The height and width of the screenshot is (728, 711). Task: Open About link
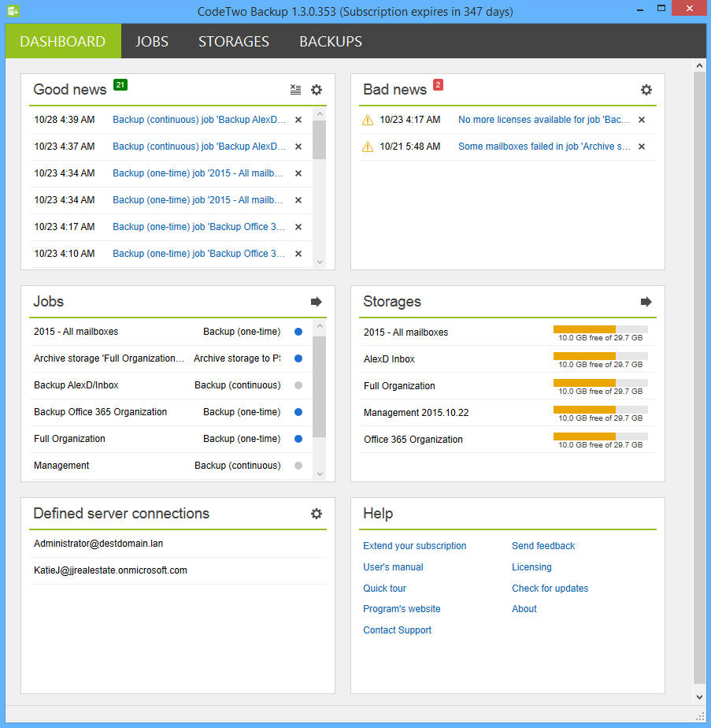(x=524, y=609)
